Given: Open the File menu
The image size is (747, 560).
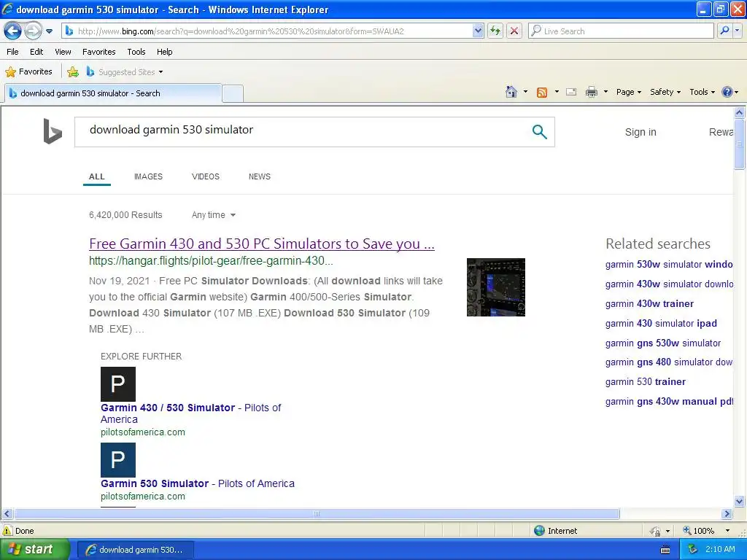Looking at the screenshot, I should pyautogui.click(x=13, y=52).
